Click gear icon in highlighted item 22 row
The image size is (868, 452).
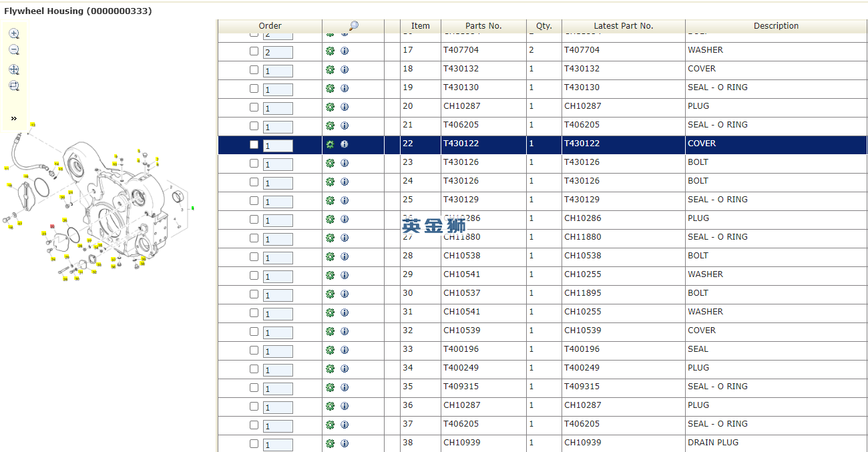[x=330, y=144]
